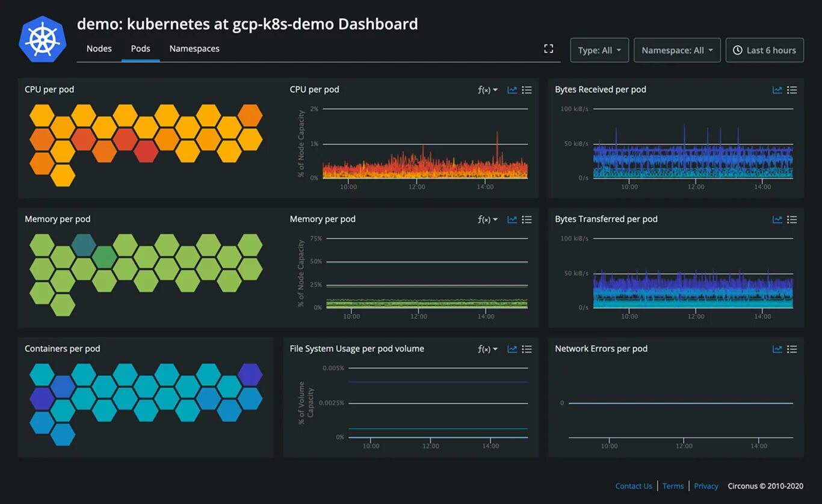
Task: Open the Contact Us link
Action: click(x=633, y=486)
